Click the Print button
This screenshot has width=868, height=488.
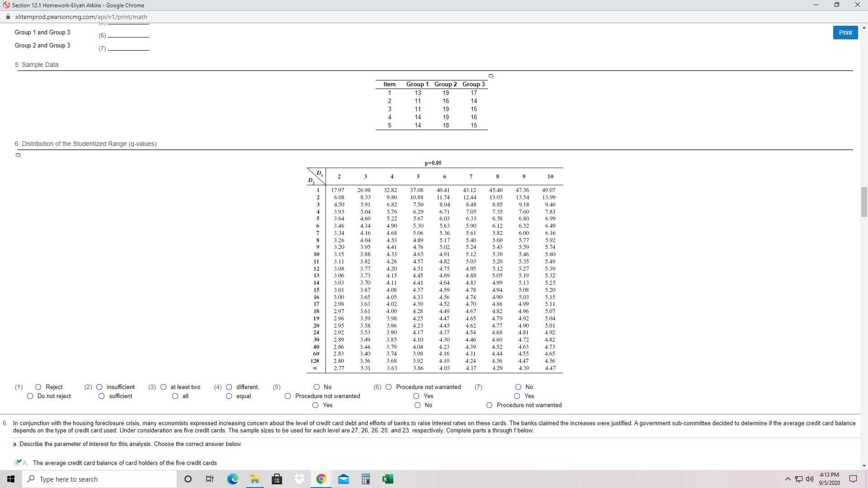coord(845,32)
